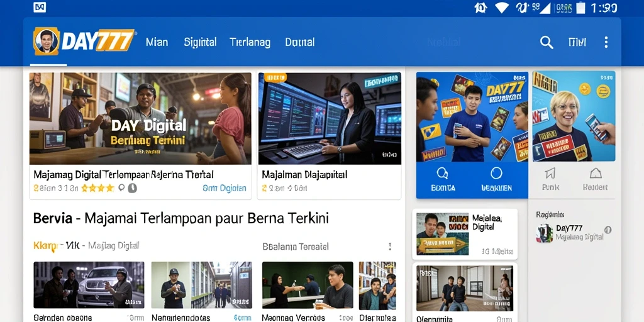This screenshot has height=322, width=644.
Task: Click the four-star rating on first card
Action: pyautogui.click(x=97, y=188)
